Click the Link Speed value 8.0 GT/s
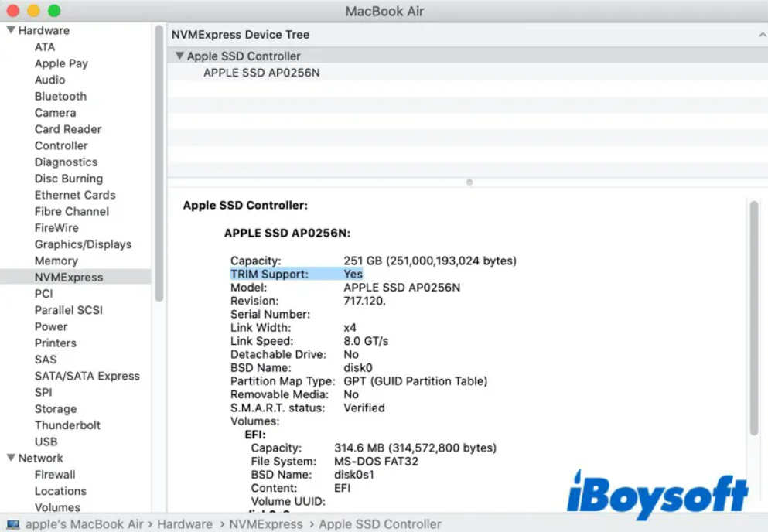Screen dimensions: 768x532 click(365, 341)
